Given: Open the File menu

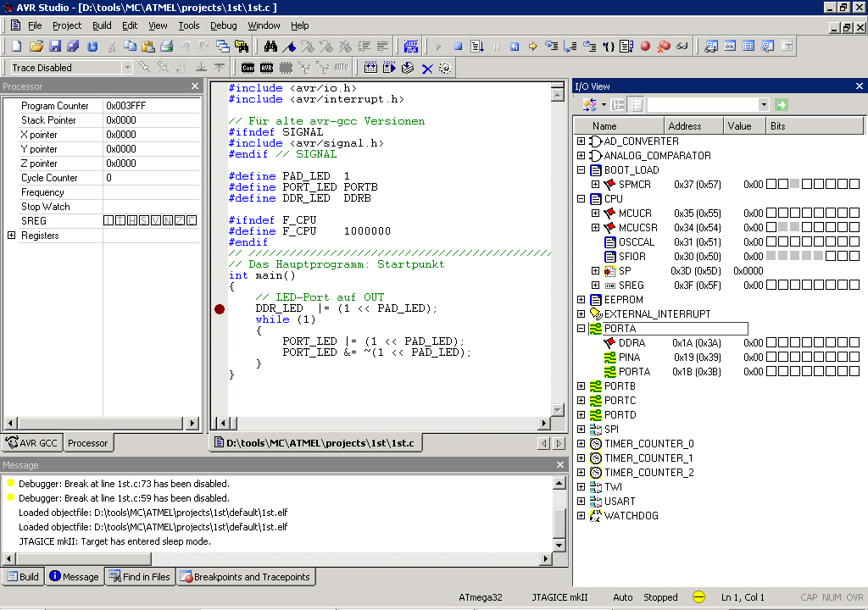Looking at the screenshot, I should pyautogui.click(x=35, y=25).
